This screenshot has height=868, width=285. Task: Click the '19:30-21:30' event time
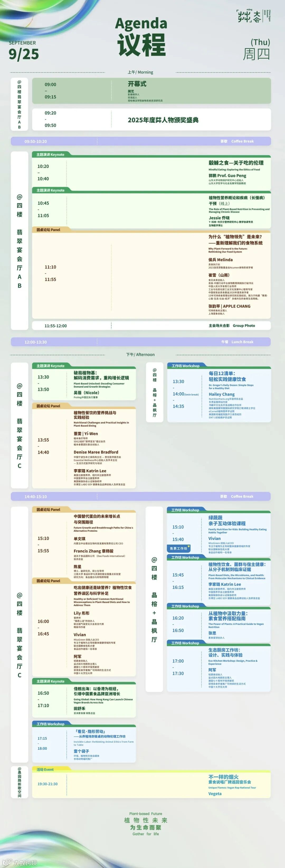coord(47,784)
